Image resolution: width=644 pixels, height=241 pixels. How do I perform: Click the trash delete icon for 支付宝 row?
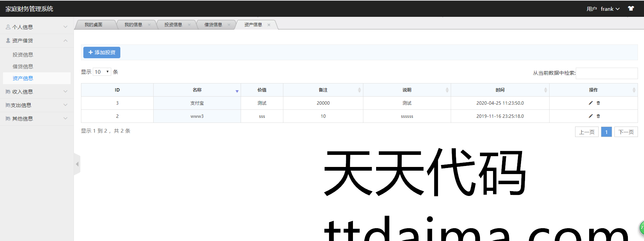click(598, 103)
